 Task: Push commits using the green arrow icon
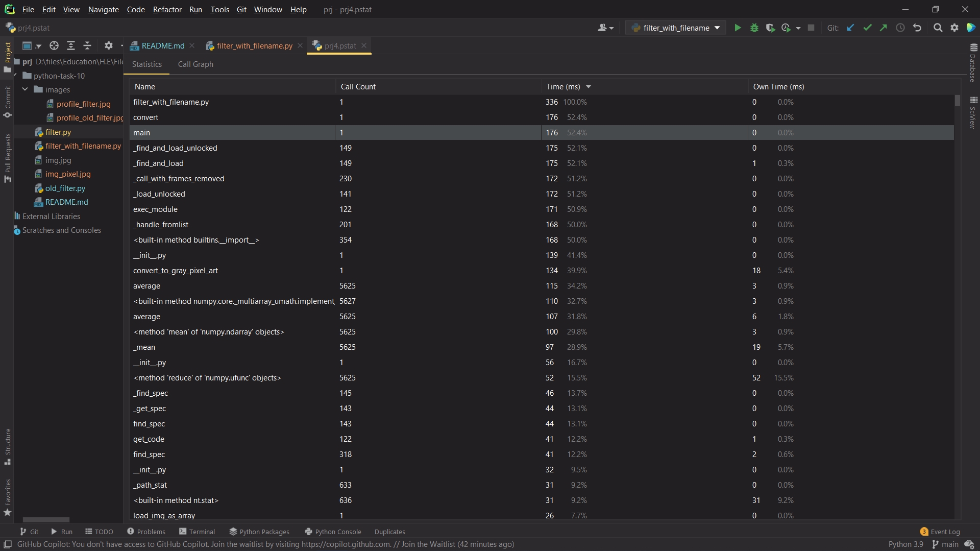pyautogui.click(x=884, y=28)
